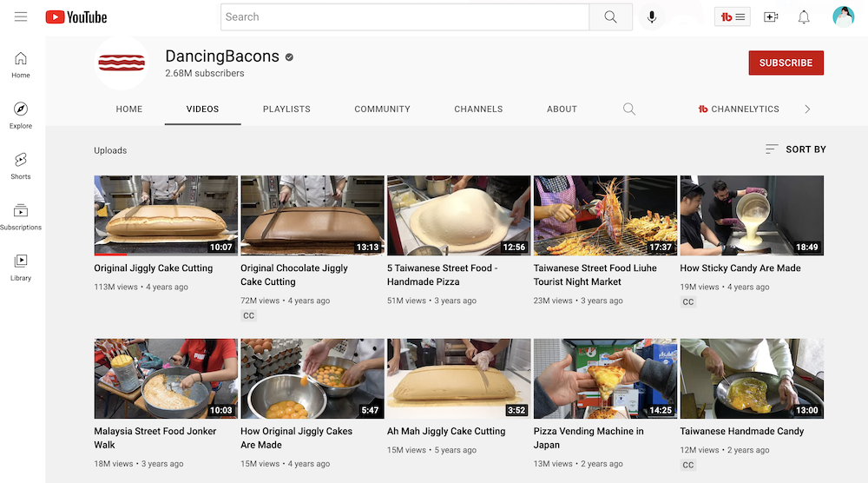The width and height of the screenshot is (868, 483).
Task: Click '13M views • 2 years ago' text
Action: point(578,464)
